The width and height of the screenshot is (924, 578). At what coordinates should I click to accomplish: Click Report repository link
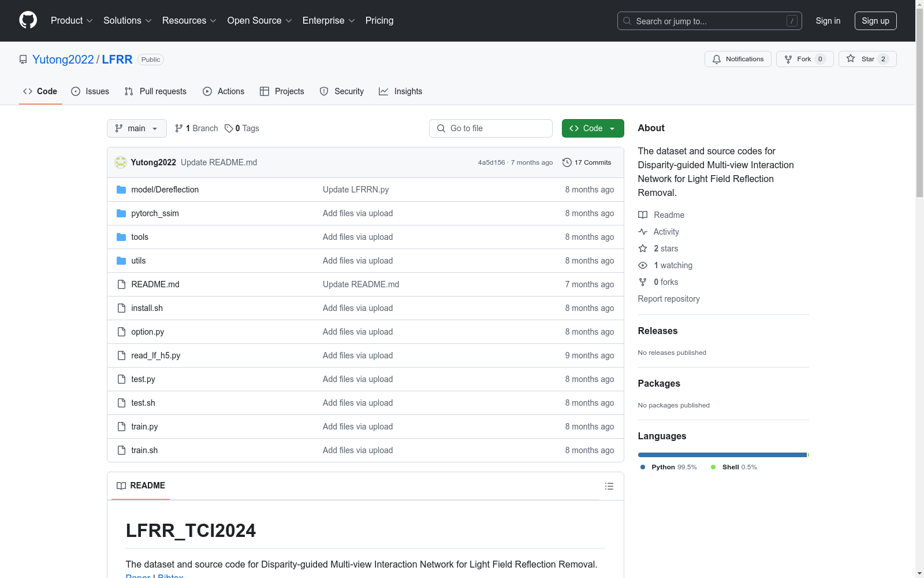click(x=669, y=299)
